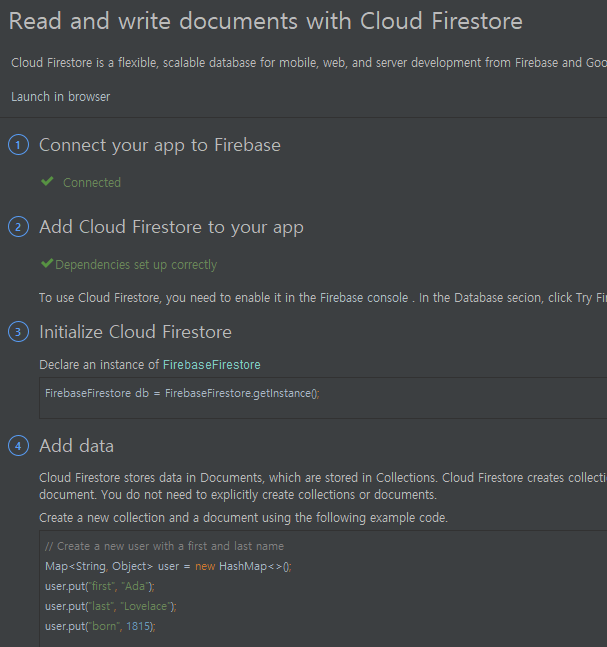
Task: Click step 1 circle icon
Action: point(19,145)
